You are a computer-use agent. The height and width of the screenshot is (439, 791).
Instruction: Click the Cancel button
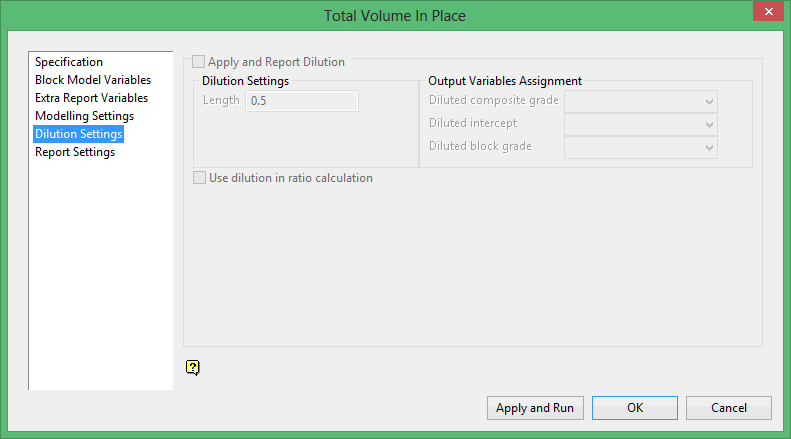[729, 408]
